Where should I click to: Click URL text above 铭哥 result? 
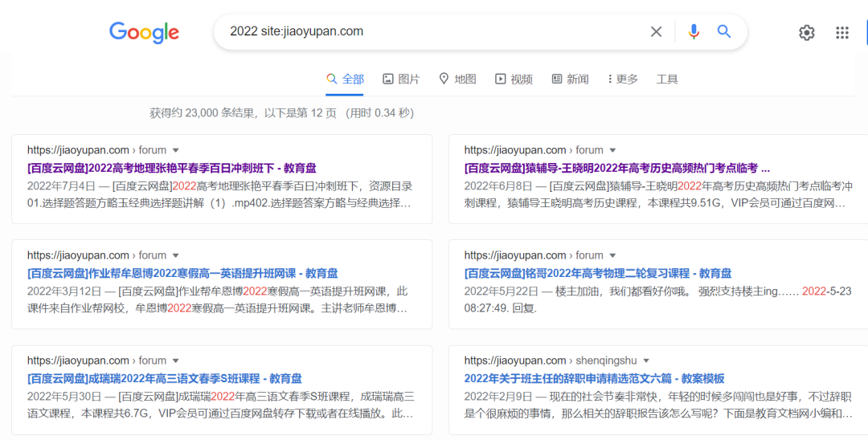[534, 255]
